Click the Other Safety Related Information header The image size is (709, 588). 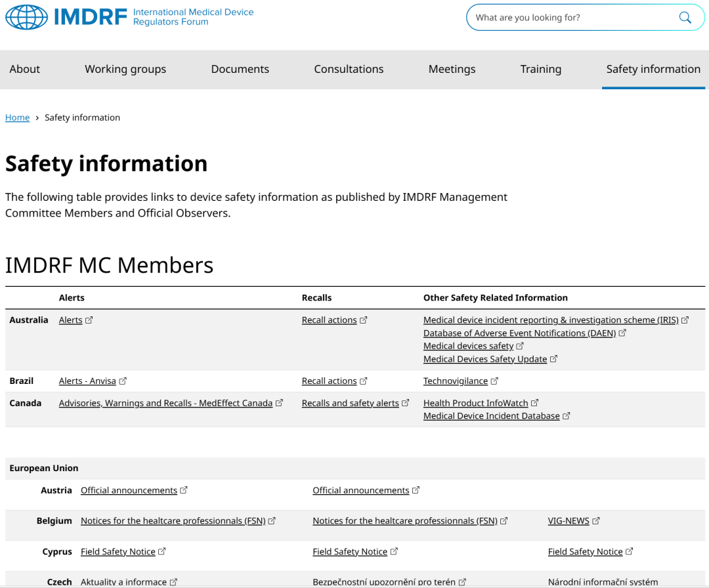495,298
